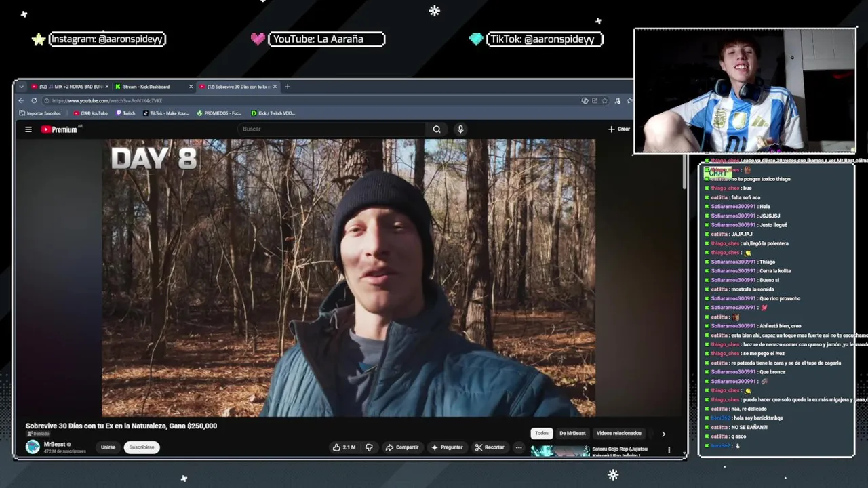Click the '472 M de suscriptores' text
The height and width of the screenshot is (488, 868).
pos(65,451)
